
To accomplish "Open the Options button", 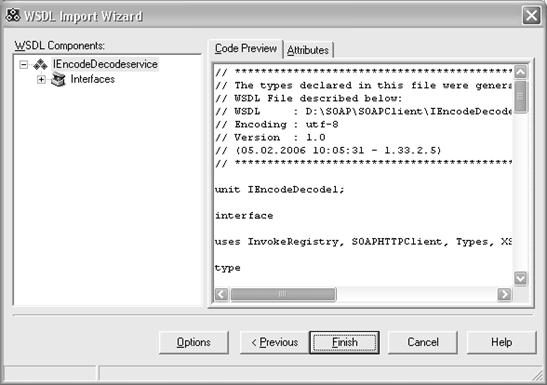I will [194, 342].
